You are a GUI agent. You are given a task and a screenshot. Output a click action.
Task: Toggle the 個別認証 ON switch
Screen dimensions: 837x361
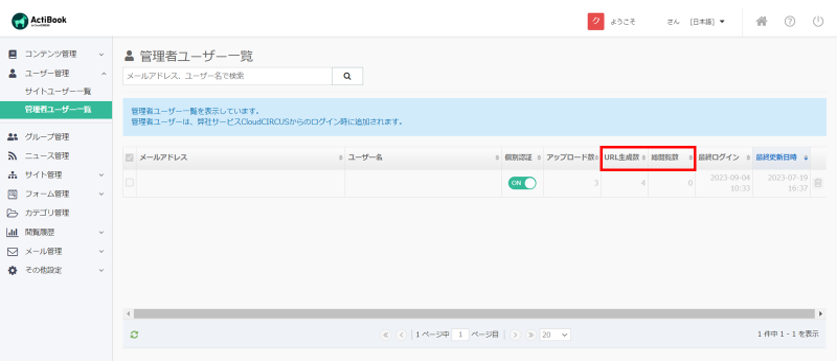(522, 183)
